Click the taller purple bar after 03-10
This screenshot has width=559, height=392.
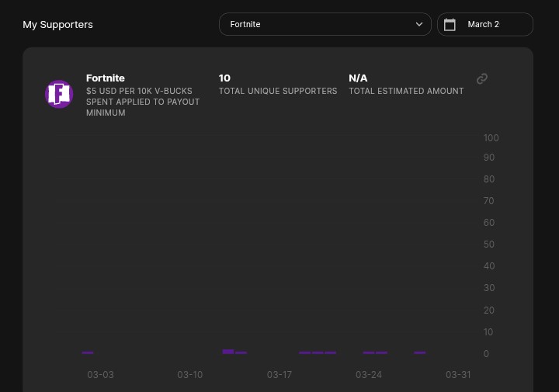tap(228, 352)
